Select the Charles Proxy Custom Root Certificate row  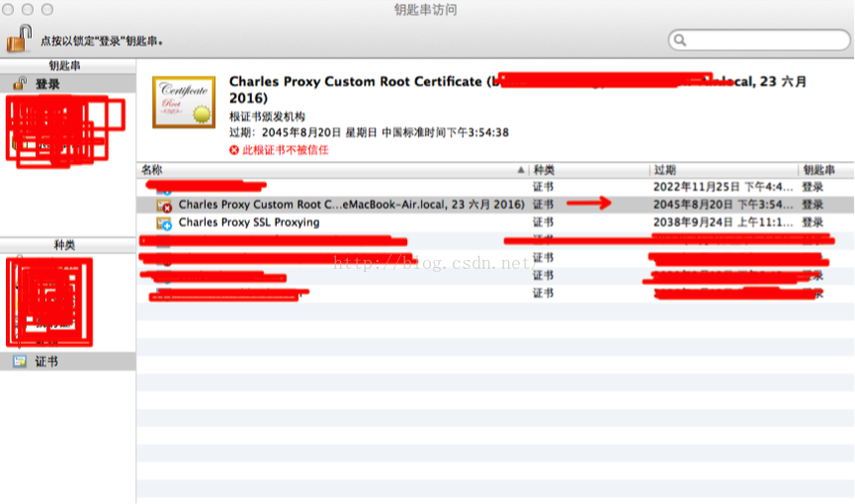tap(495, 205)
